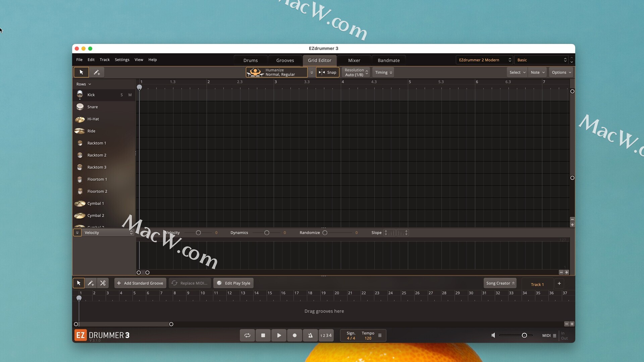The width and height of the screenshot is (644, 362).
Task: Click the Racktom 1 icon
Action: 80,143
